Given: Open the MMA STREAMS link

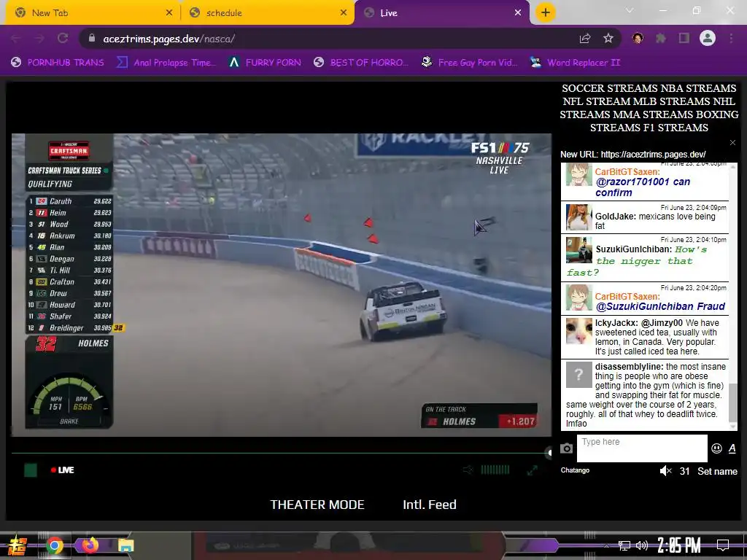Looking at the screenshot, I should 652,114.
